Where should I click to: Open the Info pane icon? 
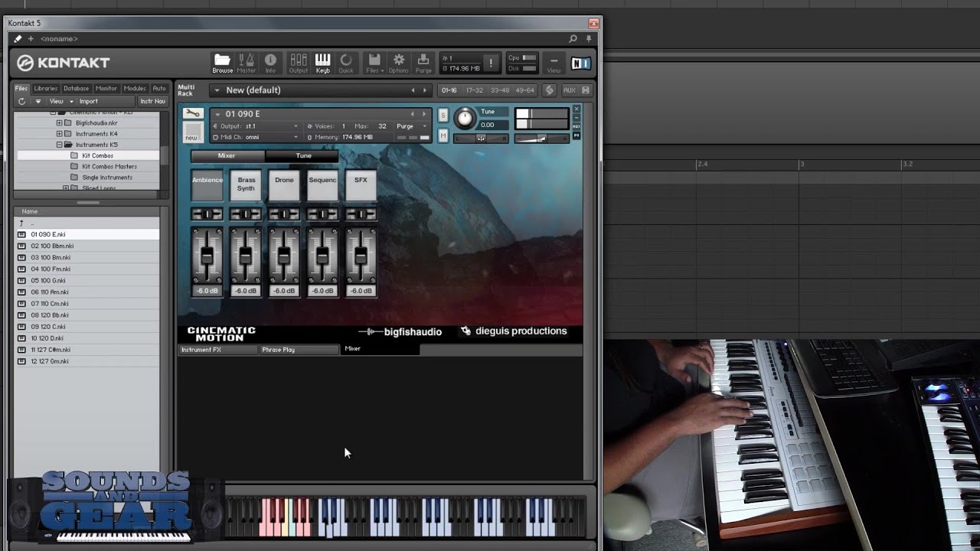[x=270, y=63]
